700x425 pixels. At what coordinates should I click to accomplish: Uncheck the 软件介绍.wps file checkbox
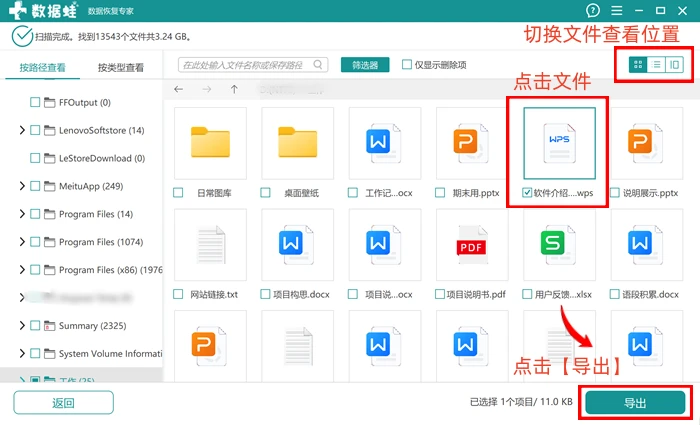pos(527,193)
